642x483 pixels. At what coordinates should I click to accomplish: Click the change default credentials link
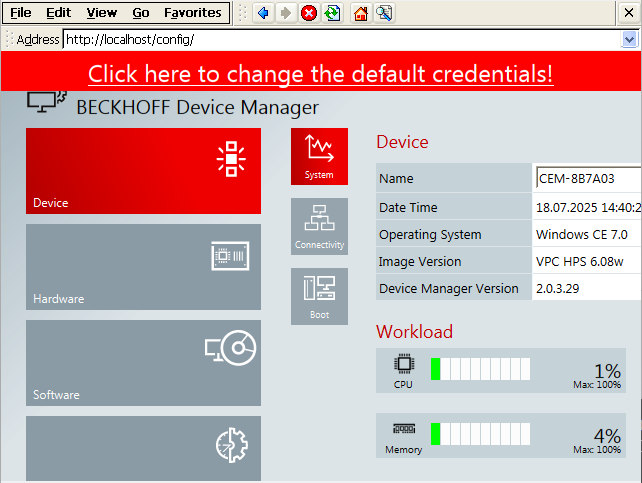(321, 74)
